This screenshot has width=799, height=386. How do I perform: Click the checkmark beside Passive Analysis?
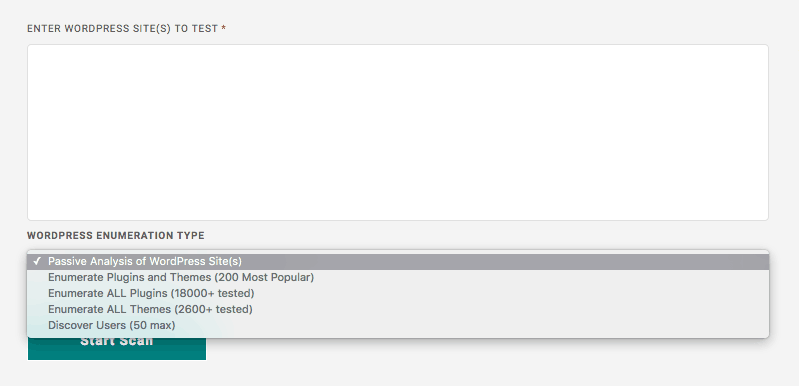37,261
